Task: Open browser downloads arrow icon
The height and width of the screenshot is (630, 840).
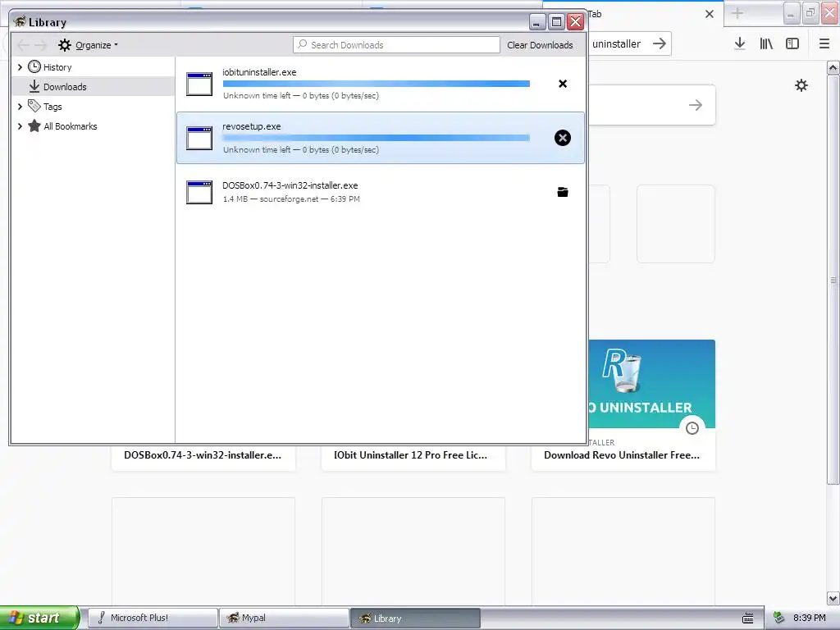Action: [x=740, y=44]
